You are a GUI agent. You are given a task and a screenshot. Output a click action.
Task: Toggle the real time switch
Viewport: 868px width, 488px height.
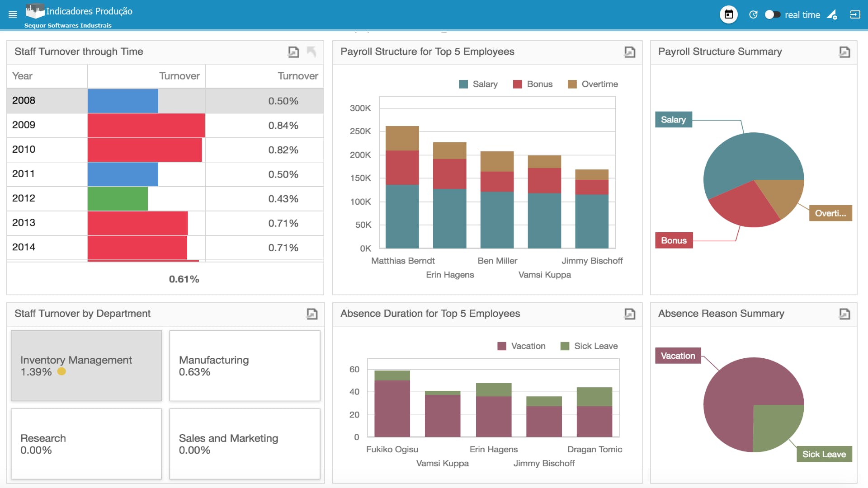pyautogui.click(x=773, y=14)
